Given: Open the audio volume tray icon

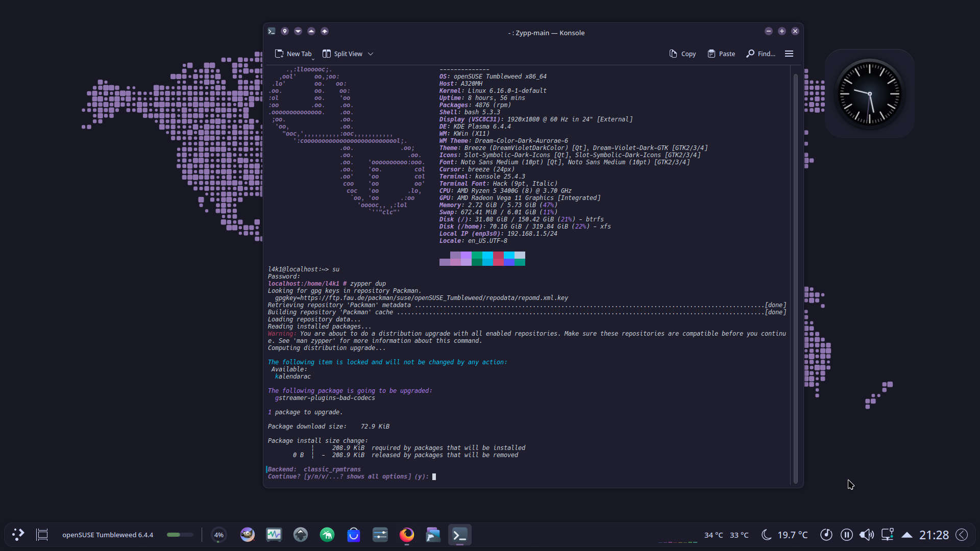Looking at the screenshot, I should [867, 535].
